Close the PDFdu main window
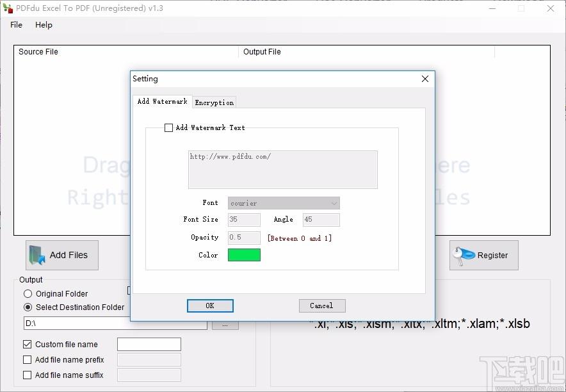Screen dimensions: 566x392 coord(551,8)
